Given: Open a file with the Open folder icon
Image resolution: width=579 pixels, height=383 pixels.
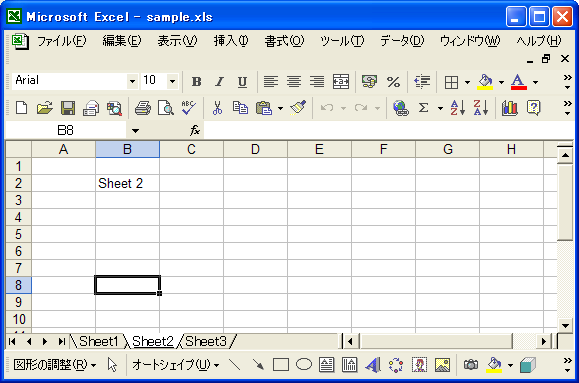Looking at the screenshot, I should coord(45,108).
